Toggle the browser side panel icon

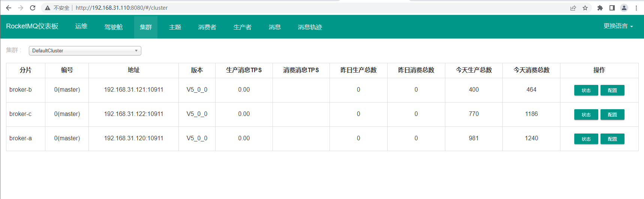coord(612,8)
